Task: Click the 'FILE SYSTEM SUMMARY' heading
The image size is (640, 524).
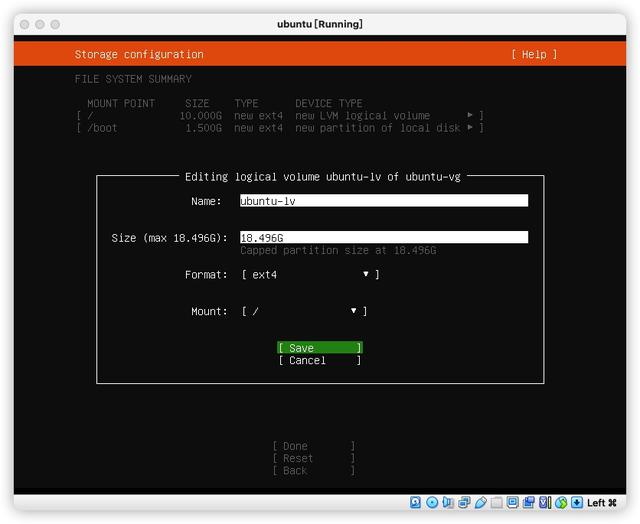Action: coord(133,79)
